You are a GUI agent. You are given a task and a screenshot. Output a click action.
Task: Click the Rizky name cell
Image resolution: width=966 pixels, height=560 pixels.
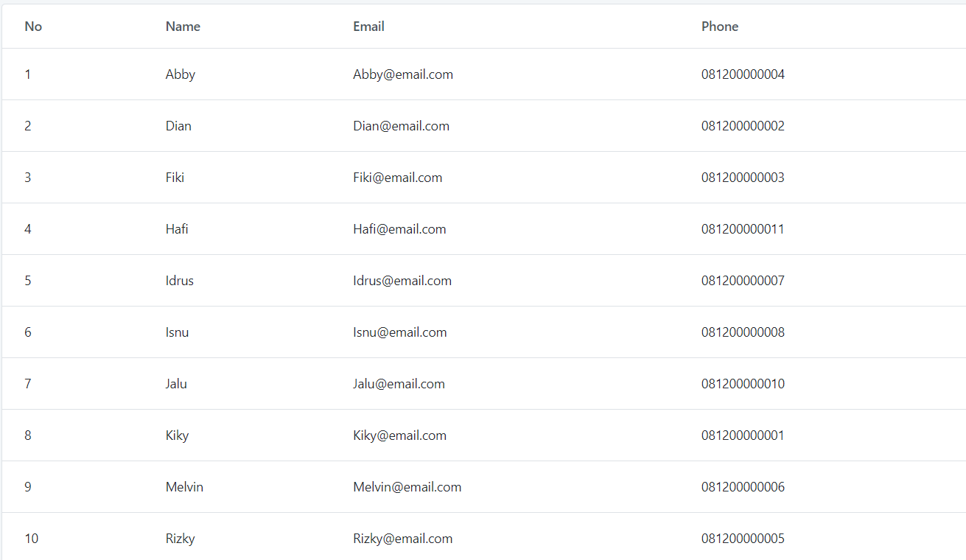pyautogui.click(x=181, y=539)
